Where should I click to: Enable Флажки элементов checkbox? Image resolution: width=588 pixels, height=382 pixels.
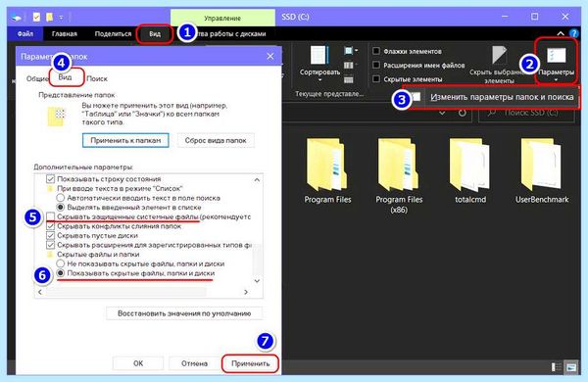tap(375, 51)
